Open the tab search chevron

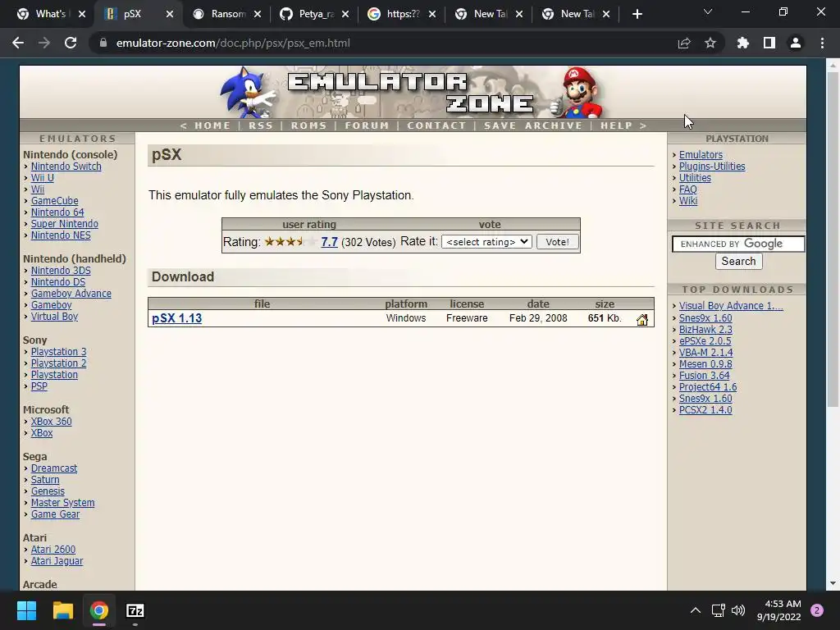click(x=708, y=11)
